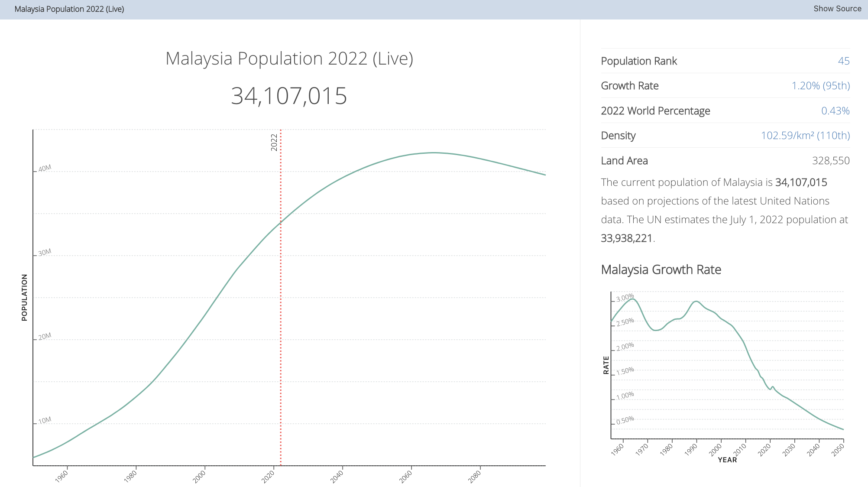
Task: Click the 3.00% label on growth rate chart
Action: pos(625,298)
